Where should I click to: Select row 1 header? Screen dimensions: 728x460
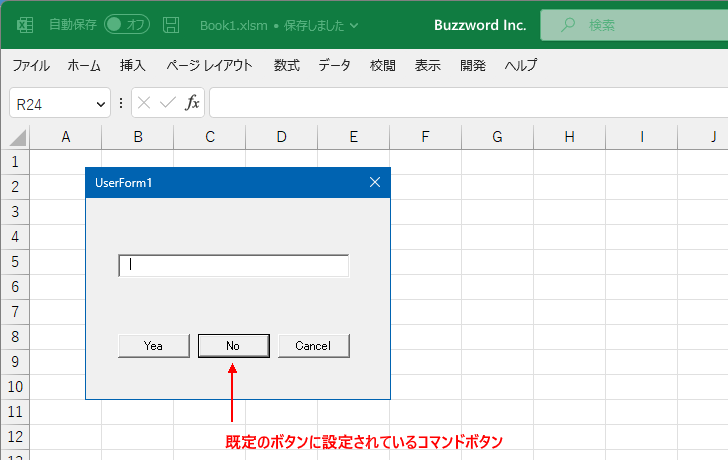pos(15,162)
